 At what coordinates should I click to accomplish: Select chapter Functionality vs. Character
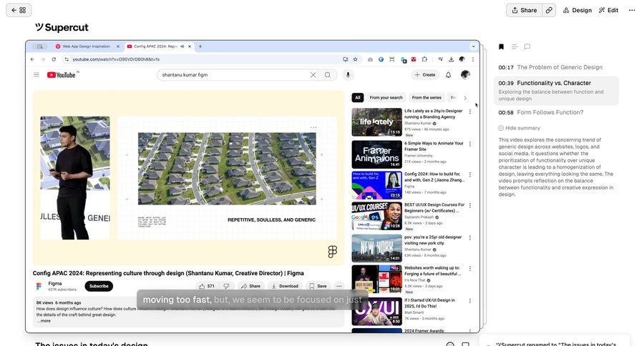coord(557,90)
